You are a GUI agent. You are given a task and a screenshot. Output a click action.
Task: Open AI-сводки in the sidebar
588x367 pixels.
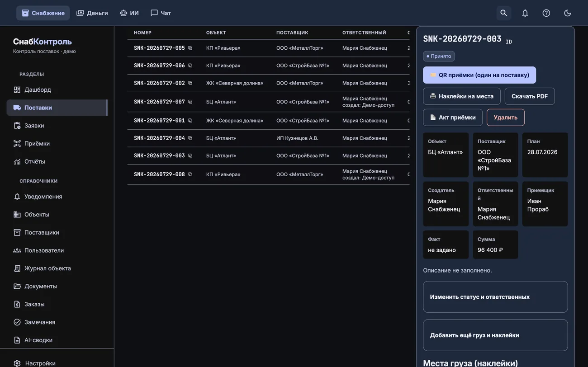57,340
